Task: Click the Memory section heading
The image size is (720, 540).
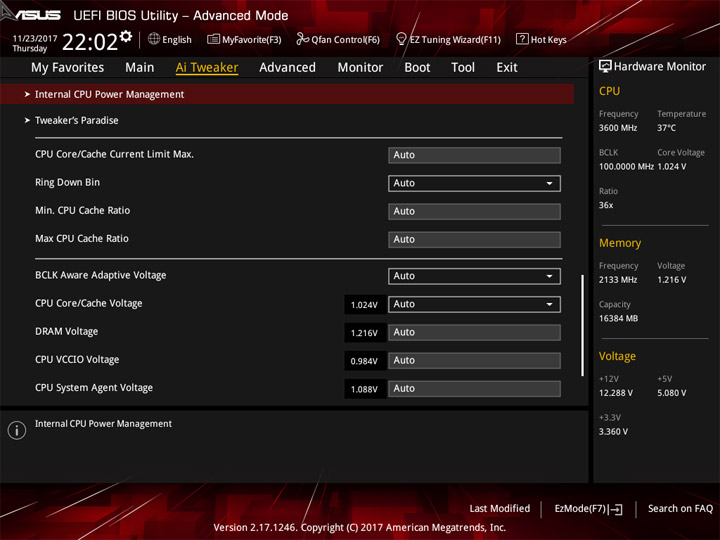Action: [620, 243]
